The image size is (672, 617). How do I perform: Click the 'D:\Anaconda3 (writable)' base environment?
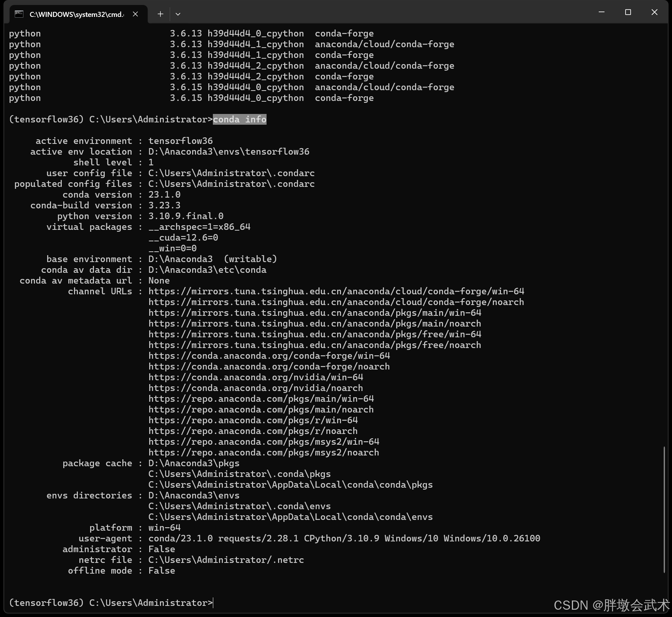213,259
